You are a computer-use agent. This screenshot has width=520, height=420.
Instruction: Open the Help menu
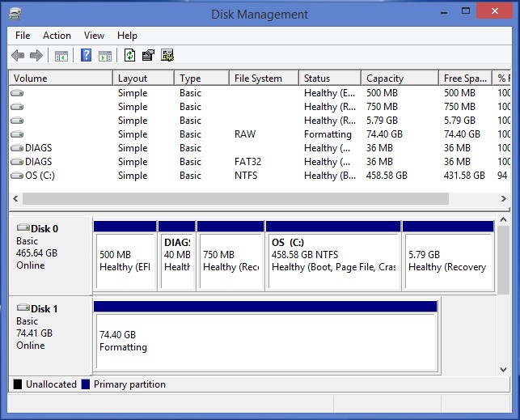[x=127, y=36]
